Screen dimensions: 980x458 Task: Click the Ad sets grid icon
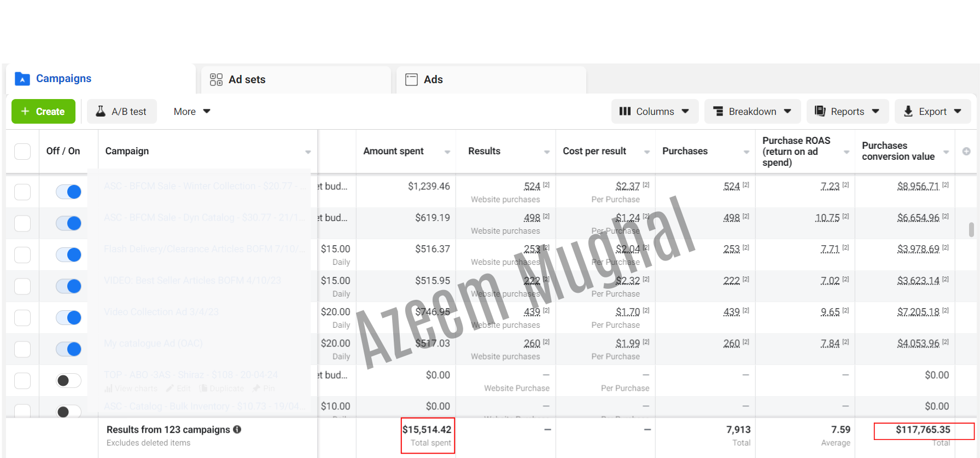216,80
